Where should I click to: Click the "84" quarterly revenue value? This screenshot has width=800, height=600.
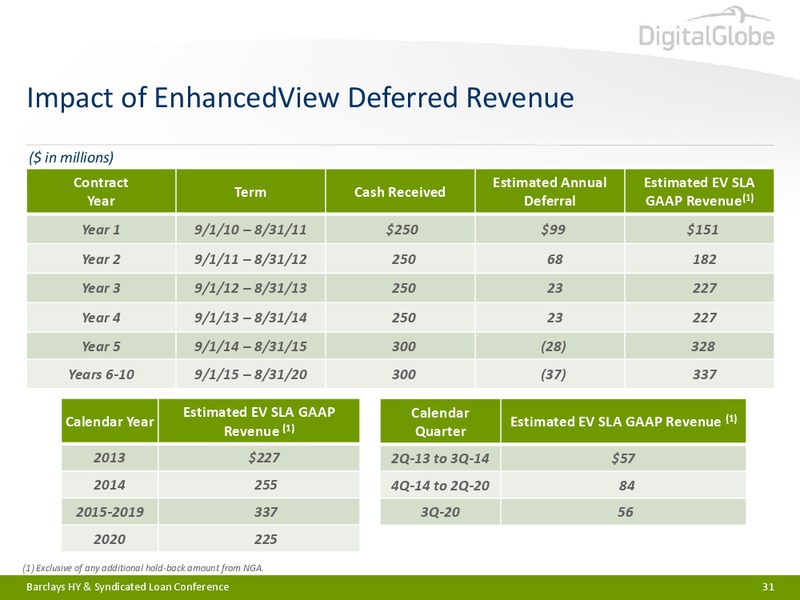[627, 485]
